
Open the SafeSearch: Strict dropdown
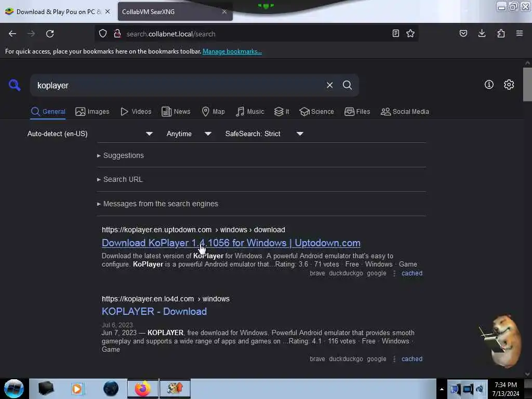pos(264,134)
